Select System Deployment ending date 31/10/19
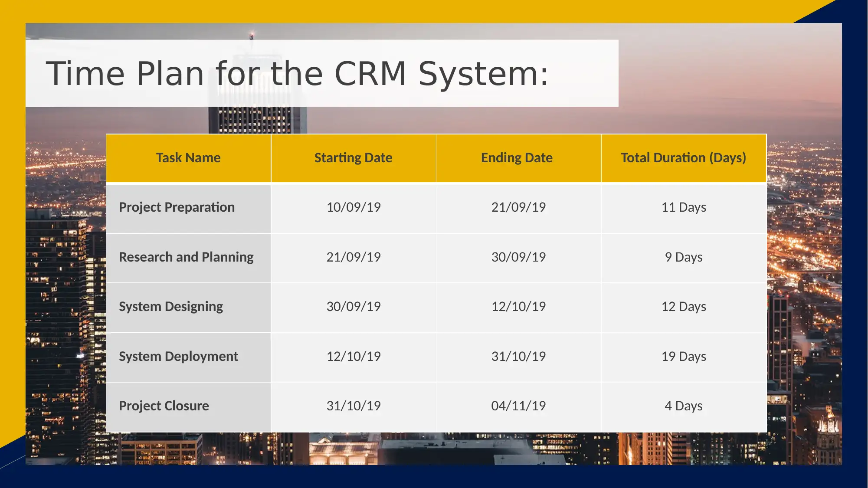 point(518,357)
